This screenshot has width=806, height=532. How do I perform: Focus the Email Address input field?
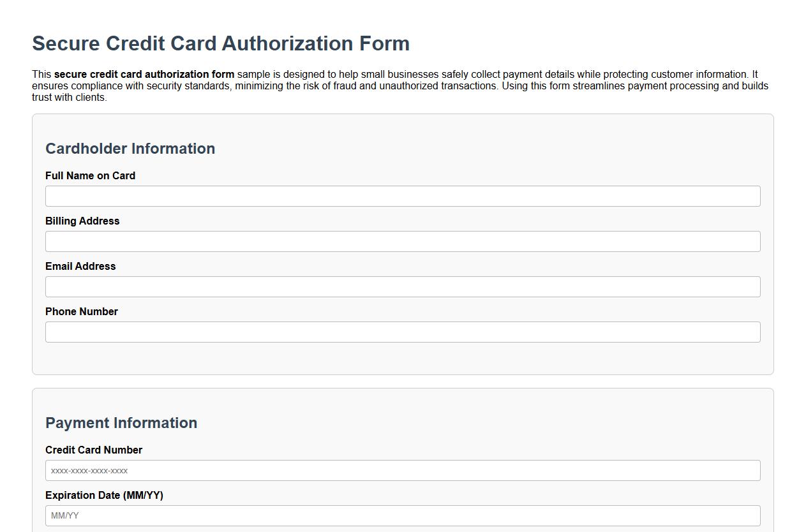[x=402, y=286]
